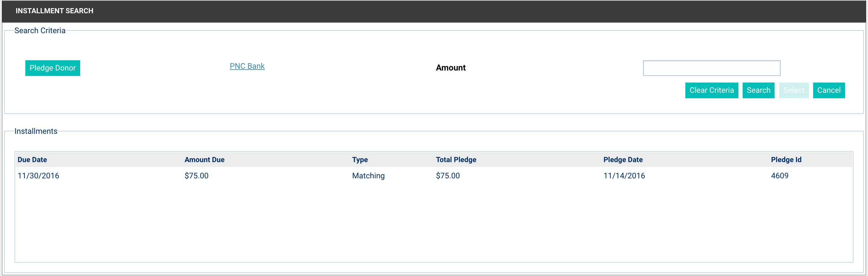Screen dimensions: 868x276
Task: Click the Installment Search title
Action: [x=55, y=11]
